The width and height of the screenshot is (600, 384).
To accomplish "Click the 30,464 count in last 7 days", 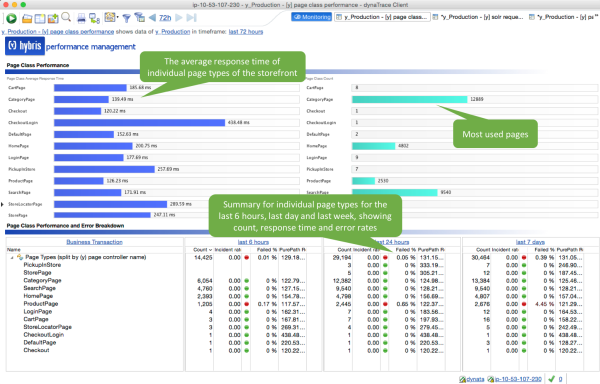I will coord(480,257).
